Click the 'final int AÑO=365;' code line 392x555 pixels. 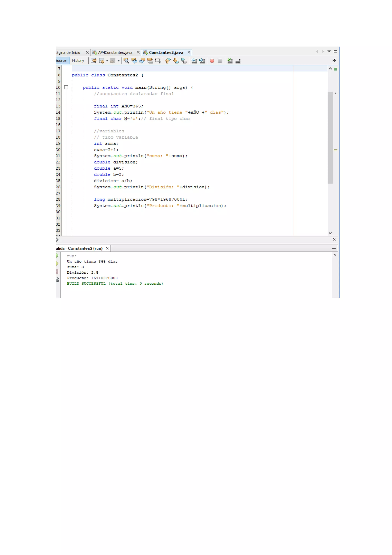point(118,106)
